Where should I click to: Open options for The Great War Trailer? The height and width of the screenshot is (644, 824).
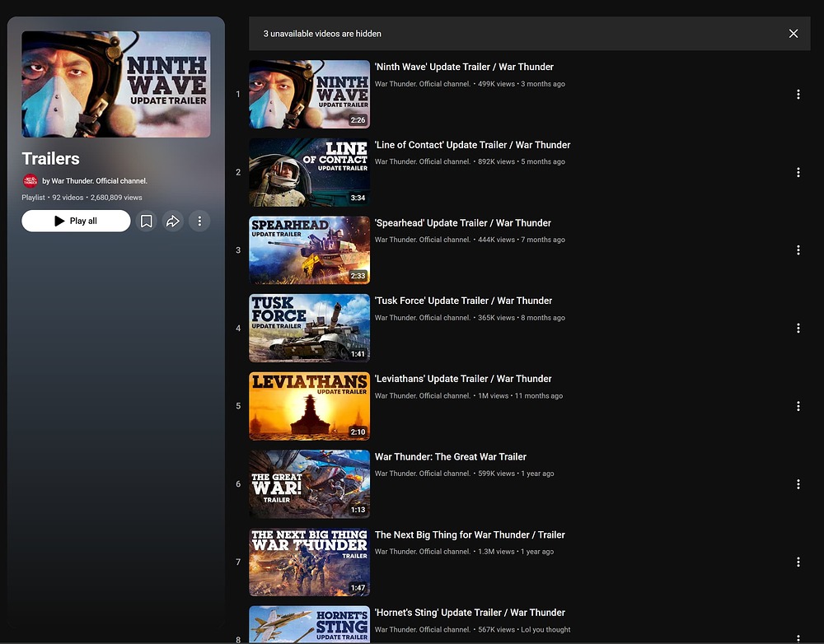click(x=798, y=484)
